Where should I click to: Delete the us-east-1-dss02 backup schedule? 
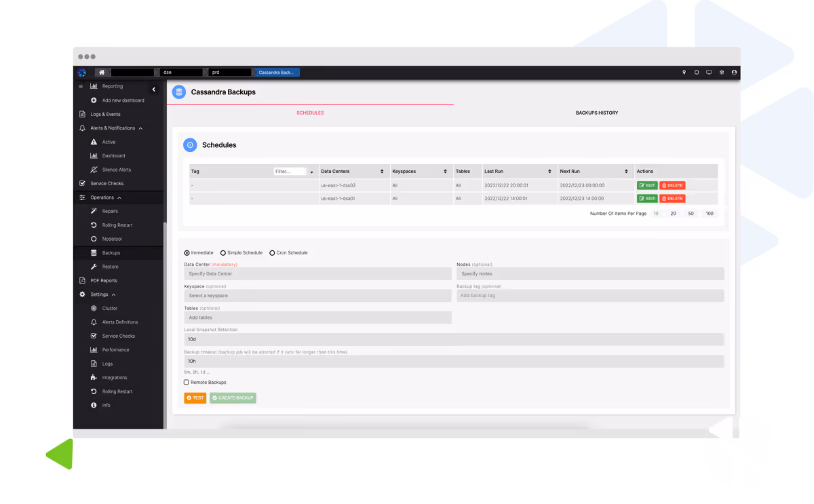672,185
